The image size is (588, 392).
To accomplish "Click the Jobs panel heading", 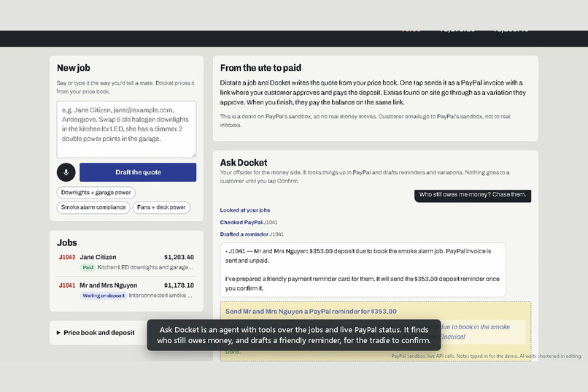I will (x=66, y=242).
